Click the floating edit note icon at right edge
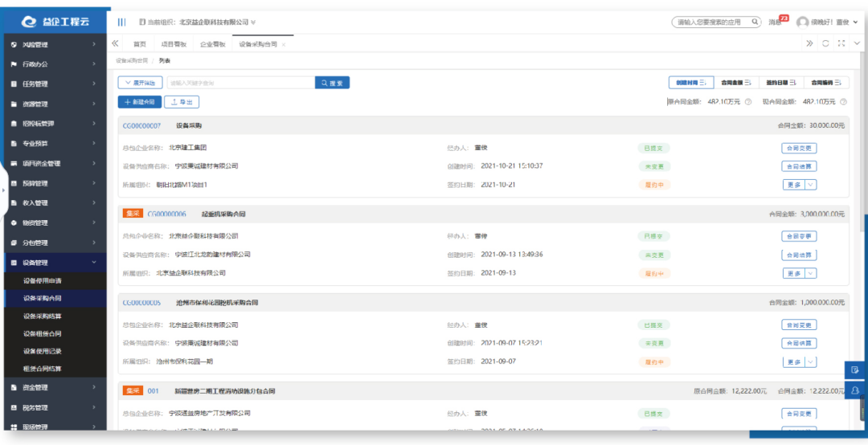Screen dimensions: 868x445 854,369
